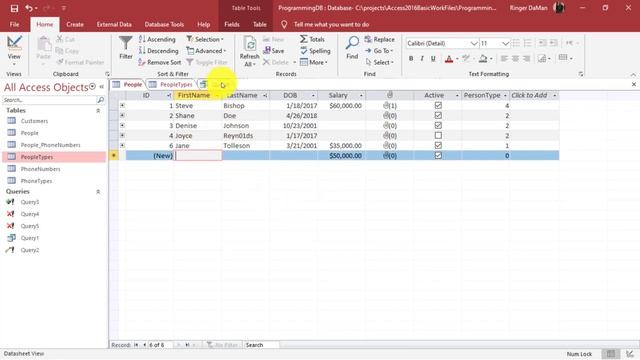Screen dimensions: 640x360
Task: Align text right in Text Formatting
Action: point(527,59)
